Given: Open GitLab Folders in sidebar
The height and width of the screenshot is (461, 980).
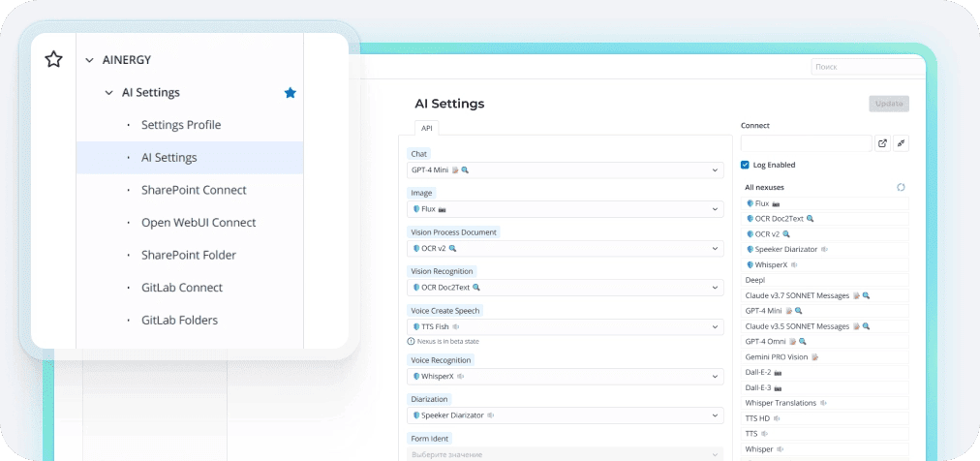Looking at the screenshot, I should [x=179, y=320].
